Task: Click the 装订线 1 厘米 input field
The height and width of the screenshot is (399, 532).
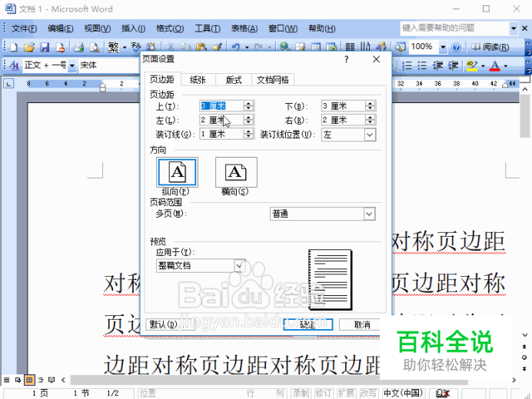Action: tap(221, 134)
